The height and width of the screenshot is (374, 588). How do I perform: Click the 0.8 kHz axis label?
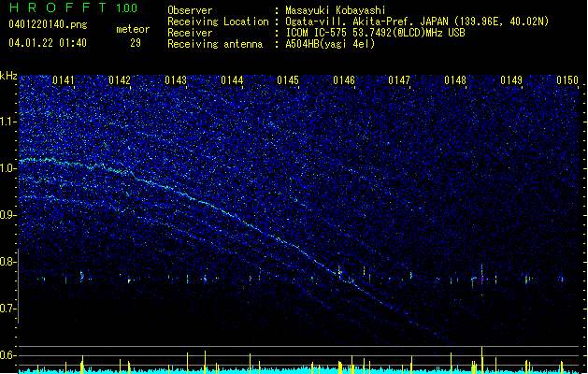click(8, 262)
